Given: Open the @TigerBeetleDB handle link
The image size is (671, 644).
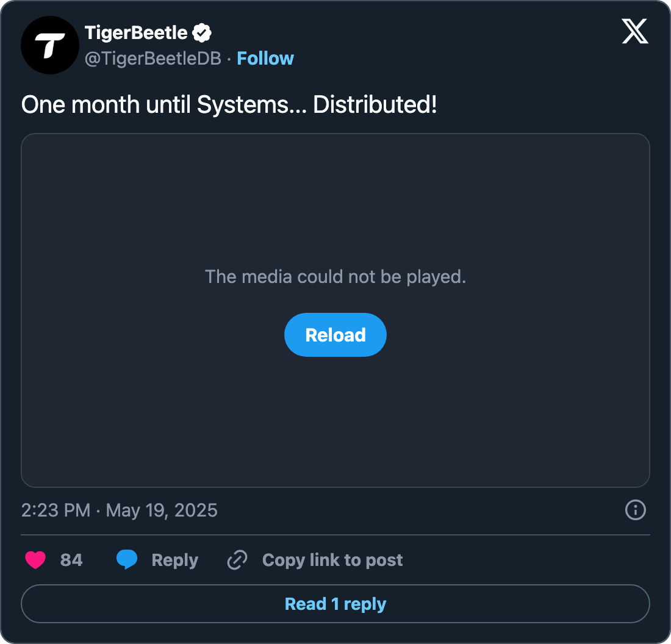Looking at the screenshot, I should [152, 59].
